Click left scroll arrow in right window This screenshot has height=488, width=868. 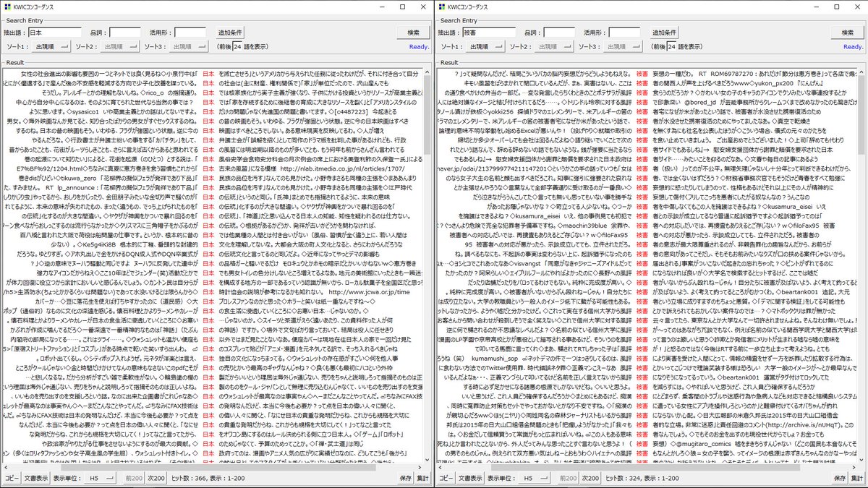click(441, 467)
